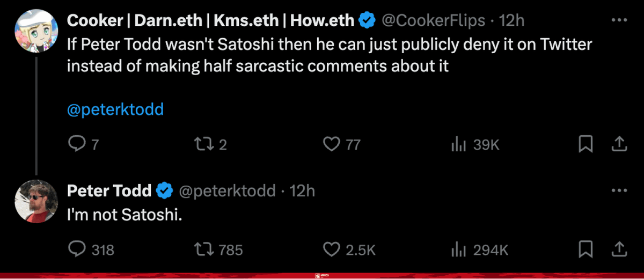
Task: Open more options on Peter Todd's tweet
Action: click(619, 190)
